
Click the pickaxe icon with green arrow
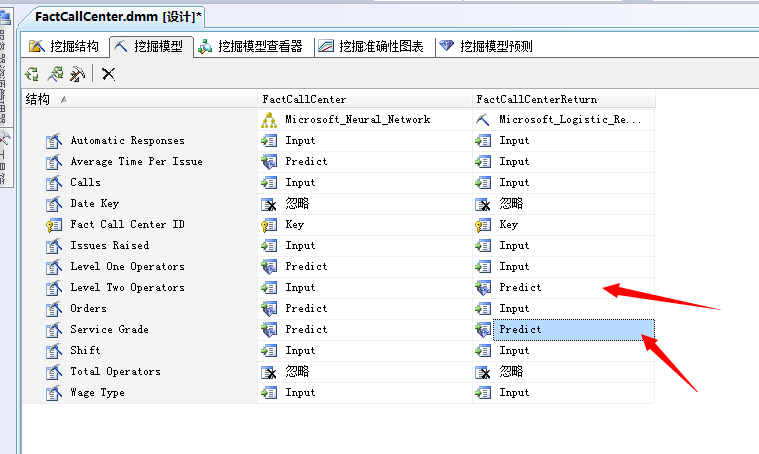(x=55, y=74)
